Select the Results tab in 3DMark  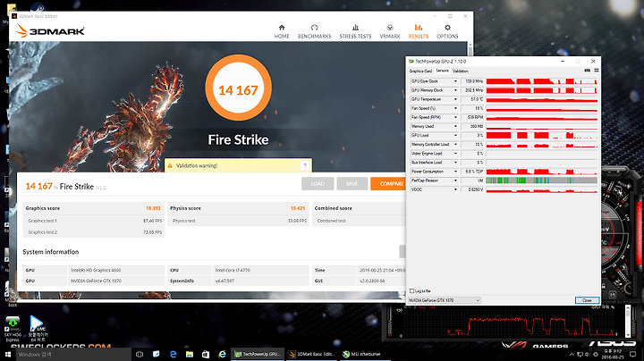coord(419,31)
